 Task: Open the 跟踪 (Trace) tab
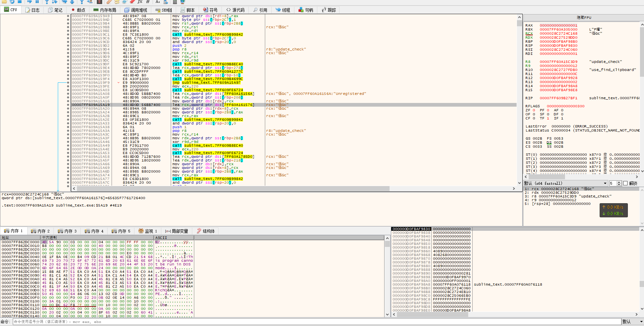pos(329,10)
